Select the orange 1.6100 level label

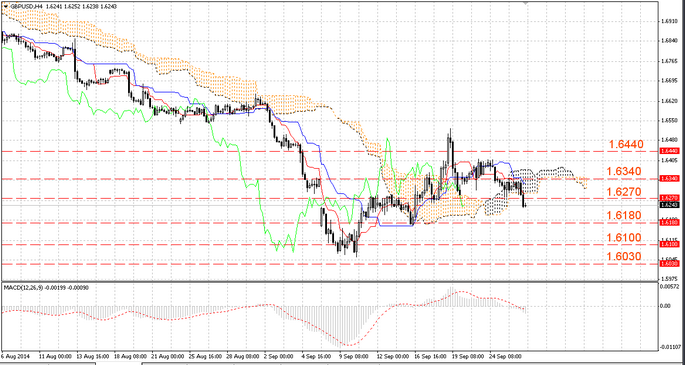(623, 238)
